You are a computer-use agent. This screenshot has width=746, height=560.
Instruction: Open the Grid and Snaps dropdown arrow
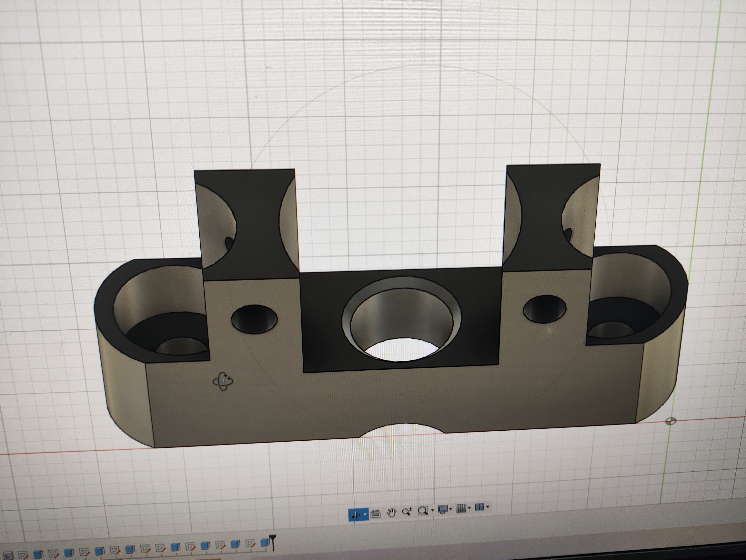[469, 508]
